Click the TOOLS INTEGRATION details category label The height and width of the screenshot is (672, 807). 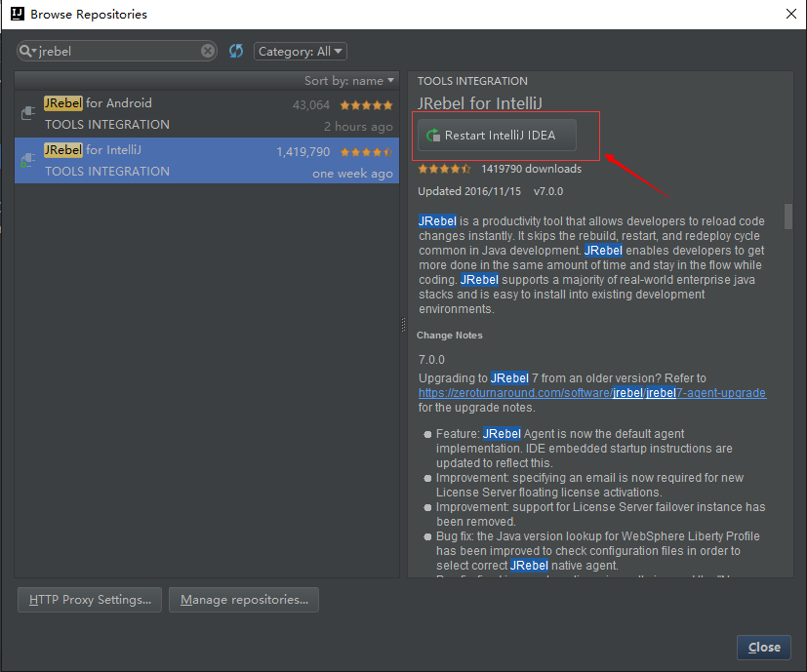[x=472, y=81]
